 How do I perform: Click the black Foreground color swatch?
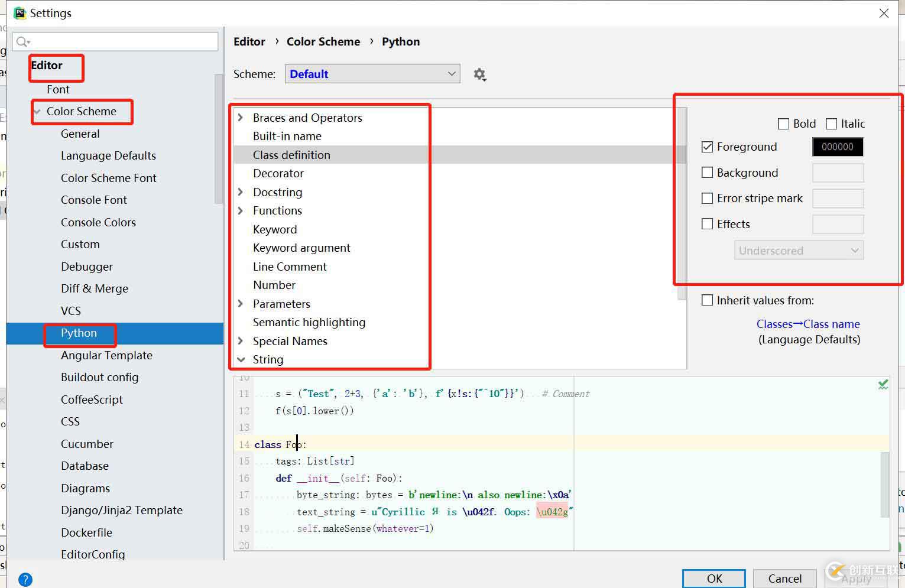coord(838,147)
